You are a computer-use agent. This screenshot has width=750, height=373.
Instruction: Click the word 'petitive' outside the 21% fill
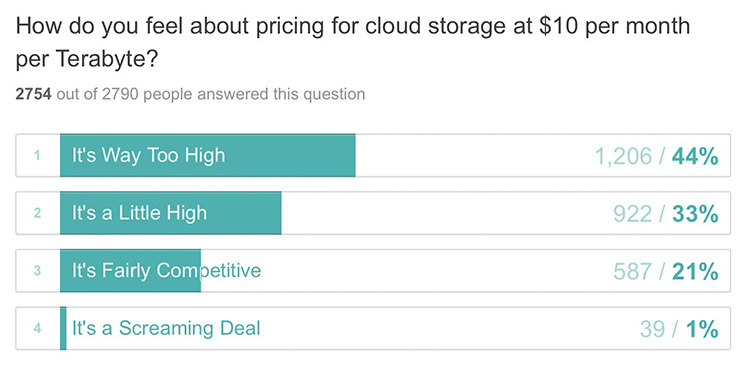tap(231, 271)
